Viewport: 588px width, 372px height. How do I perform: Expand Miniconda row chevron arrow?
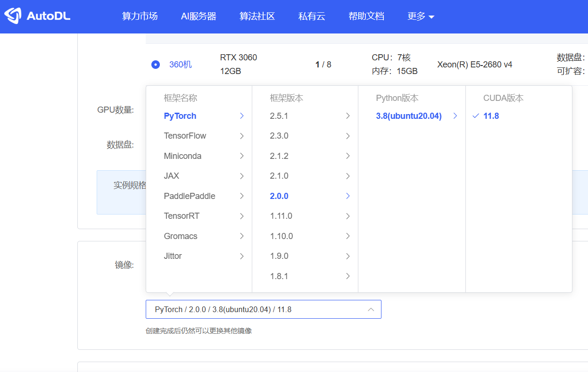pos(242,156)
